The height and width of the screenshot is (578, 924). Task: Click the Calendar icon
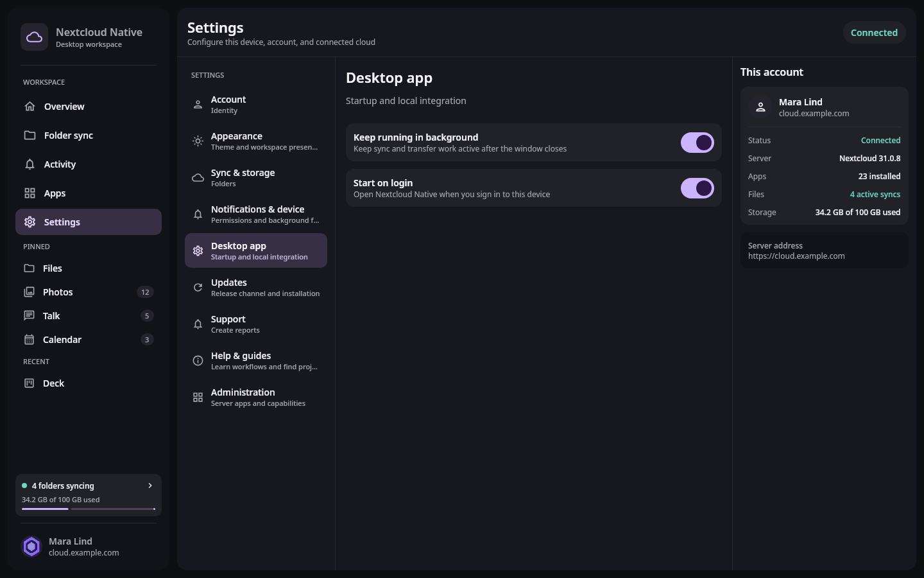point(29,340)
